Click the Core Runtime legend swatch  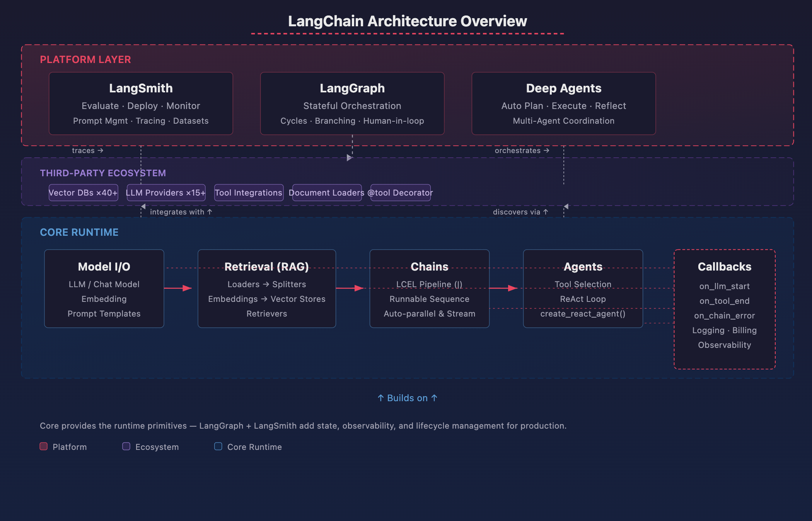[218, 446]
